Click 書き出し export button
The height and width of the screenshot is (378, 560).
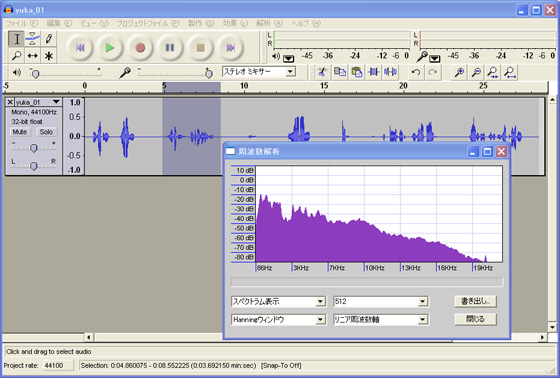475,301
